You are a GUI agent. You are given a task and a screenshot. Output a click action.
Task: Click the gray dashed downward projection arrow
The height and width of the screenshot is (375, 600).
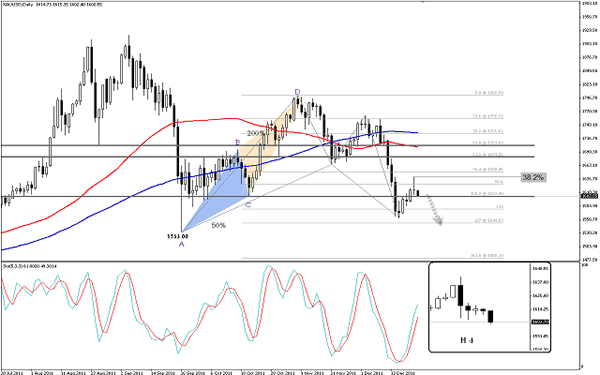click(x=434, y=209)
